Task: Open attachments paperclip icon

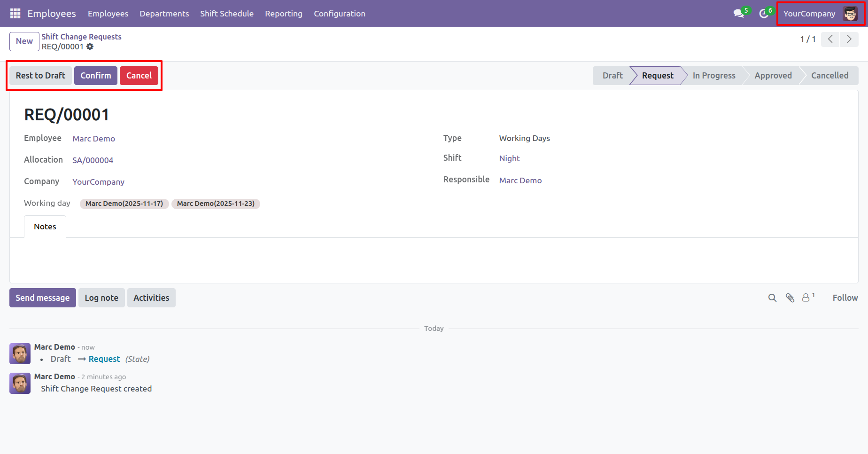Action: (x=790, y=298)
